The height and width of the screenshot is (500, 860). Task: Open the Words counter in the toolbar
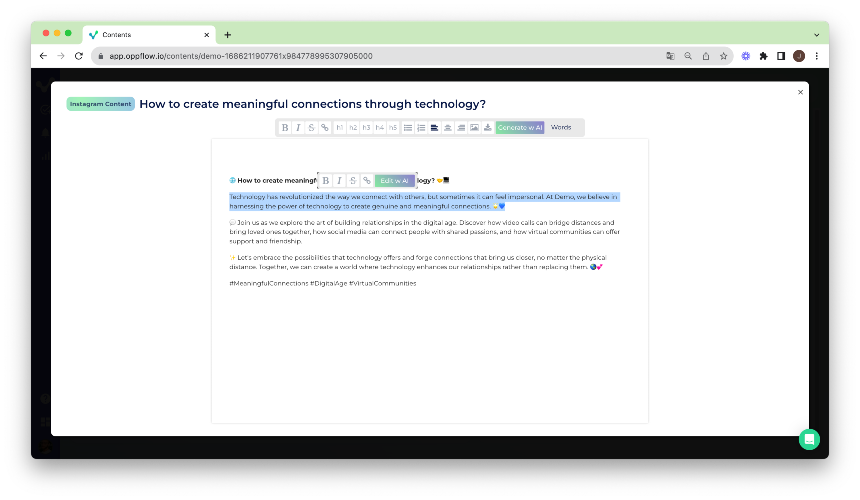(561, 127)
